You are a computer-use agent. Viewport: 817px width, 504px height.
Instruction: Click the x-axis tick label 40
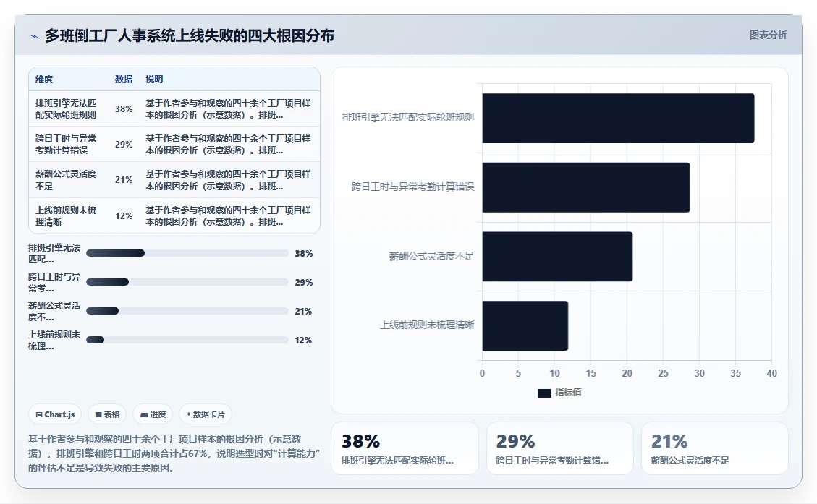pyautogui.click(x=771, y=373)
